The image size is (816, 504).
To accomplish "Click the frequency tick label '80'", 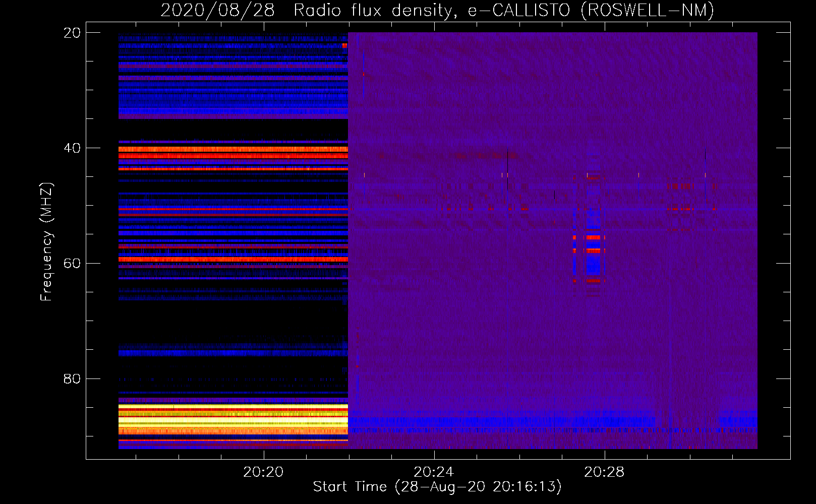I will pyautogui.click(x=72, y=379).
